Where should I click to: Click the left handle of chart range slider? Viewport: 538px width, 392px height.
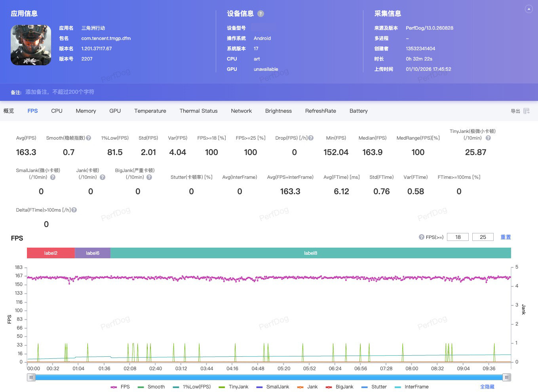pos(31,378)
